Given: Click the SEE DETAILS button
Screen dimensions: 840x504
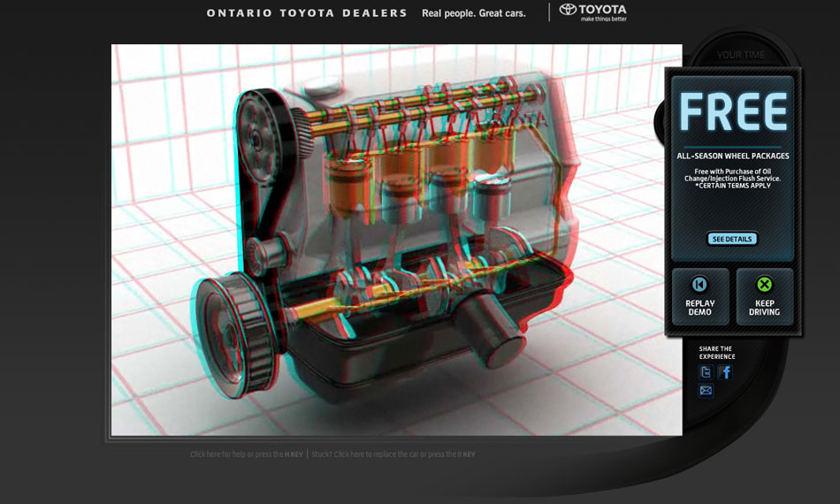Looking at the screenshot, I should coord(732,239).
